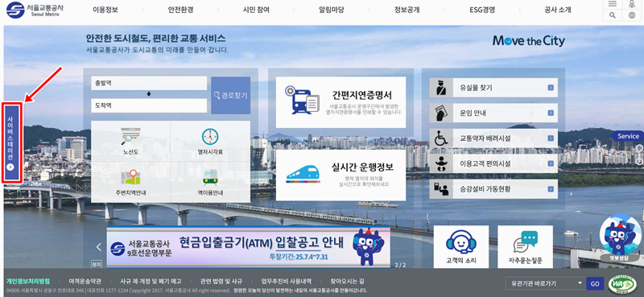The width and height of the screenshot is (644, 297).
Task: Open the 주변지역안내 map pin icon
Action: (x=130, y=177)
